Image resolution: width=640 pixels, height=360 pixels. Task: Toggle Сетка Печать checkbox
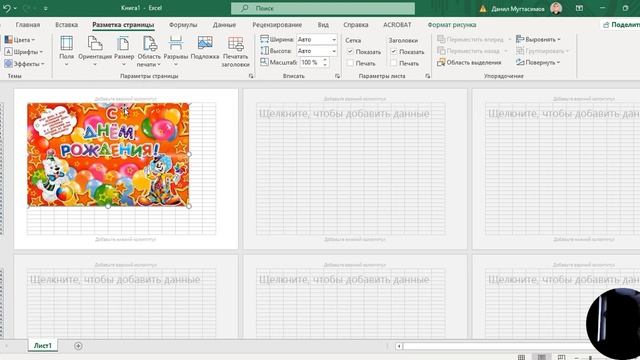(350, 63)
